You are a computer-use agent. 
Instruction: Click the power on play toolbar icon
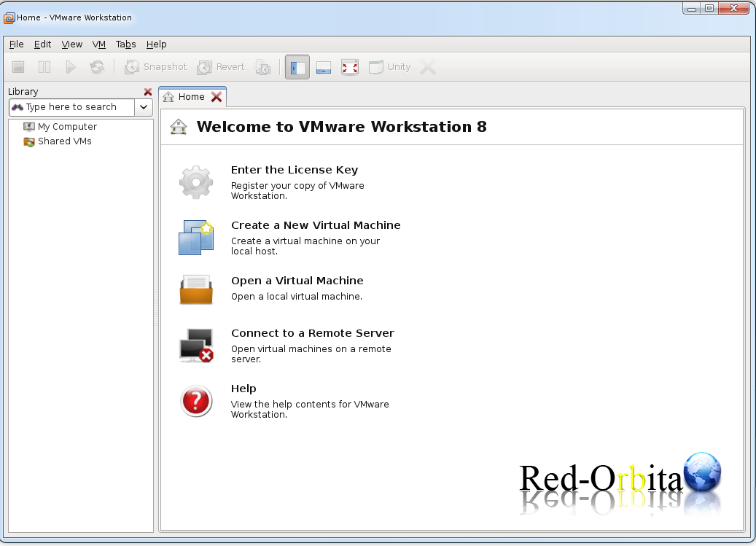click(71, 67)
